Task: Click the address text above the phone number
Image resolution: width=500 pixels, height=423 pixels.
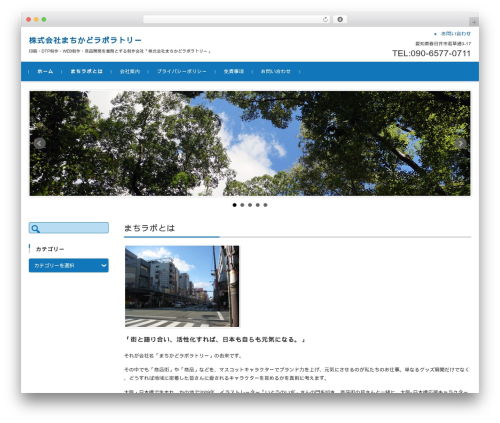Action: pyautogui.click(x=443, y=44)
